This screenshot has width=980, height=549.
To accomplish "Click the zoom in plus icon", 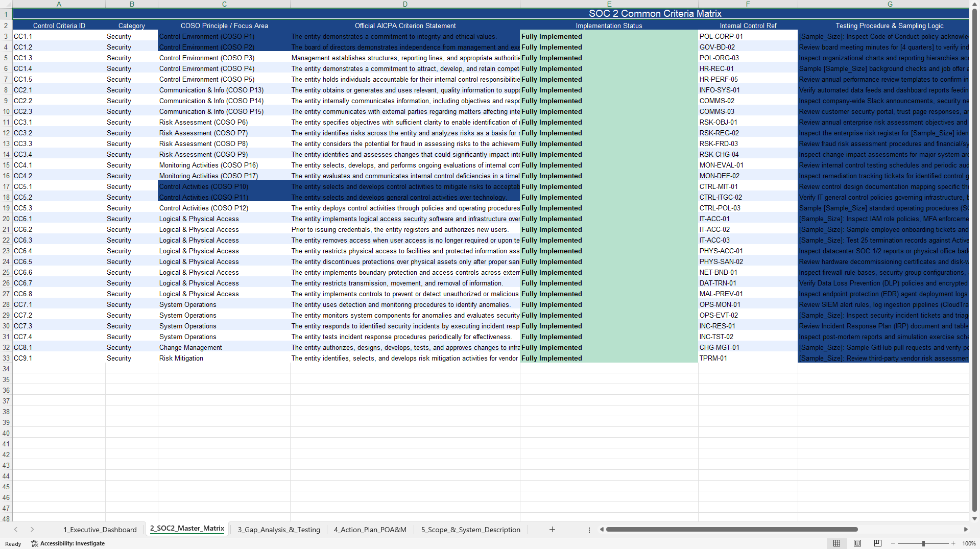I will coord(953,543).
